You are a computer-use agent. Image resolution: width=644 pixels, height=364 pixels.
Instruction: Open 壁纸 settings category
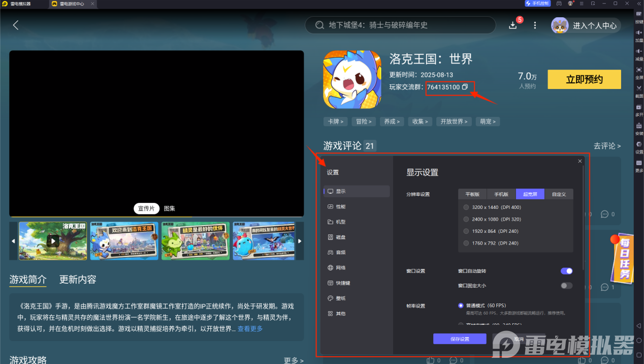coord(357,298)
